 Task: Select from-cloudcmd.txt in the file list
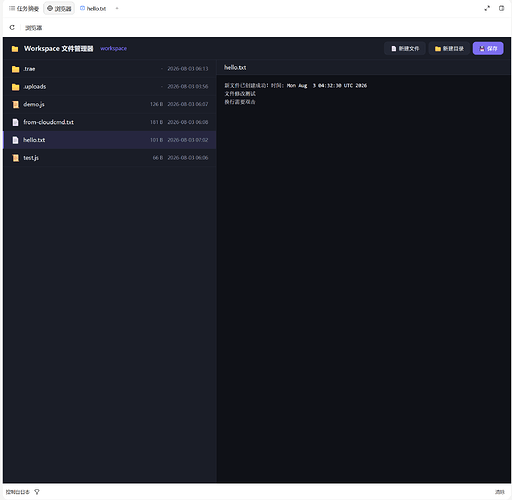[110, 122]
